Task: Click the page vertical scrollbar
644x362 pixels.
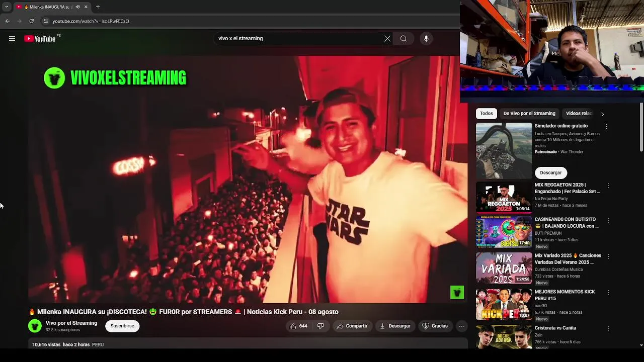Action: click(x=641, y=128)
